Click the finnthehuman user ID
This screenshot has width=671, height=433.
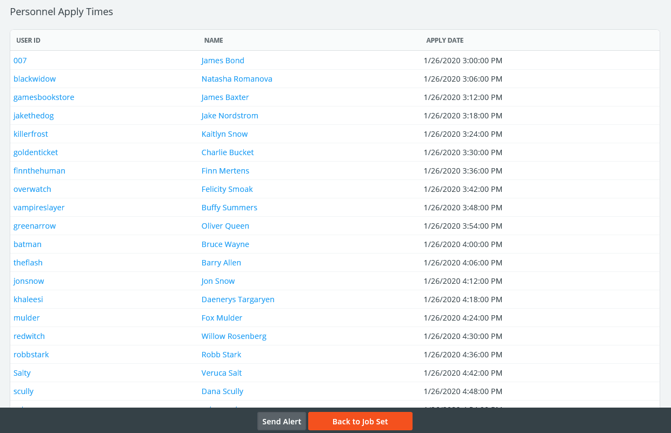pyautogui.click(x=39, y=171)
